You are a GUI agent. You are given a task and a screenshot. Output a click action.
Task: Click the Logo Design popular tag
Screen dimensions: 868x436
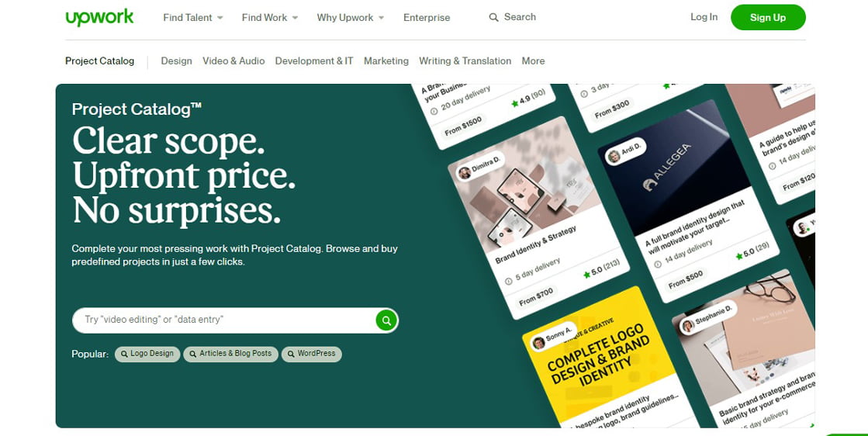147,354
